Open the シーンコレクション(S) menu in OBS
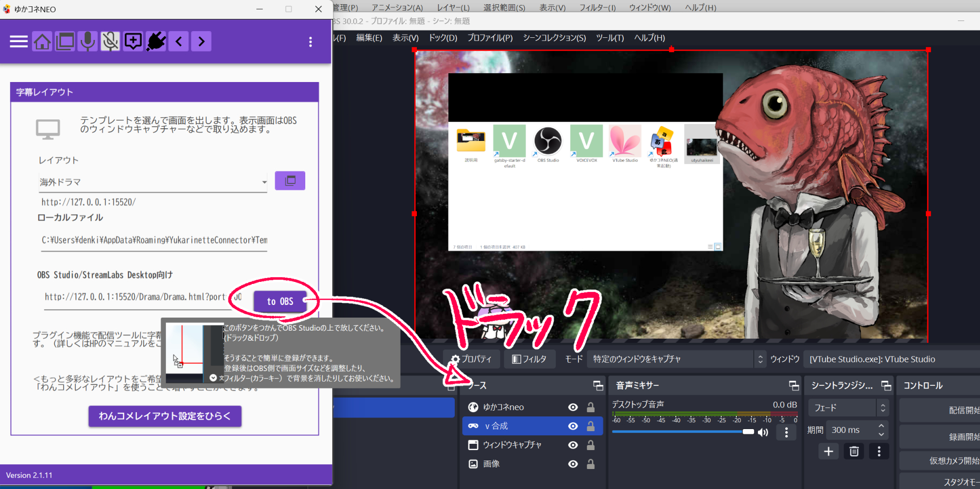The width and height of the screenshot is (980, 489). pyautogui.click(x=555, y=38)
